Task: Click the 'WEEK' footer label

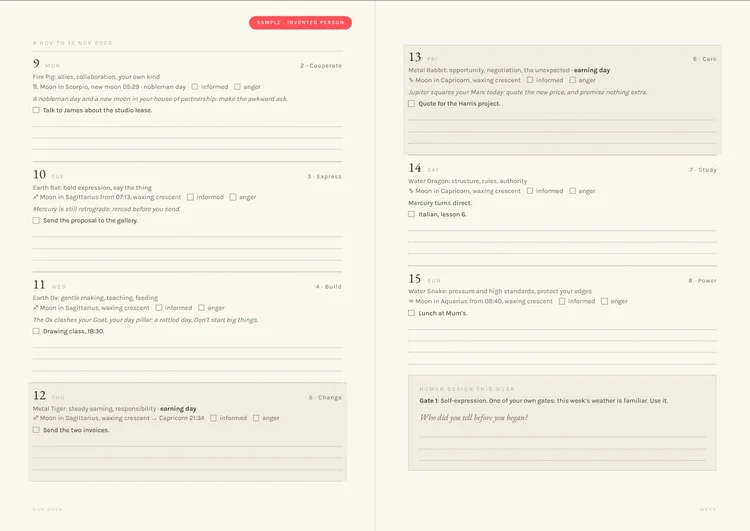Action: pos(708,509)
